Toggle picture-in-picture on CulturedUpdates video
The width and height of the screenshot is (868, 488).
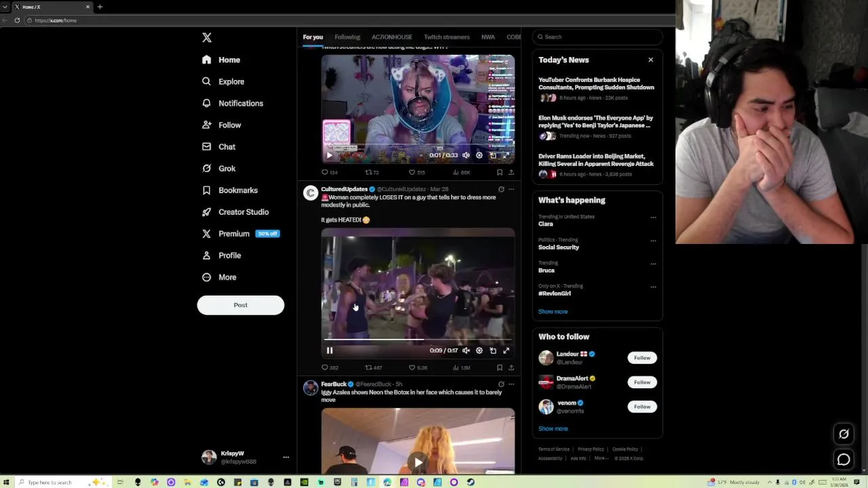[x=493, y=350]
